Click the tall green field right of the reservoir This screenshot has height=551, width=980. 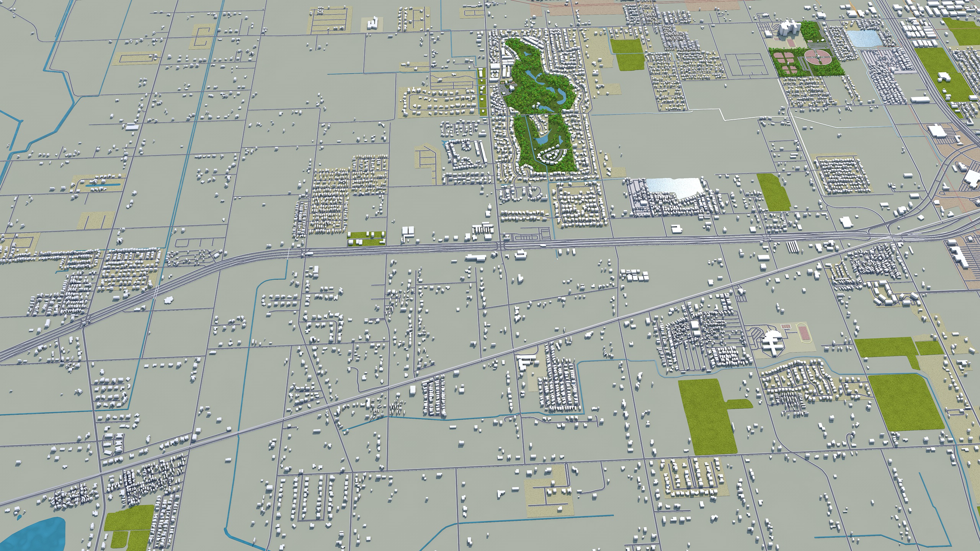pyautogui.click(x=773, y=192)
